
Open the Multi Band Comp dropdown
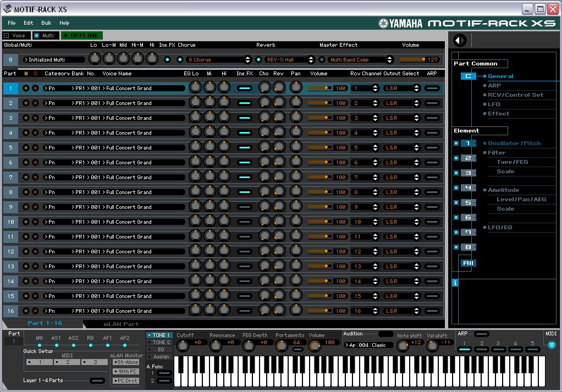360,59
